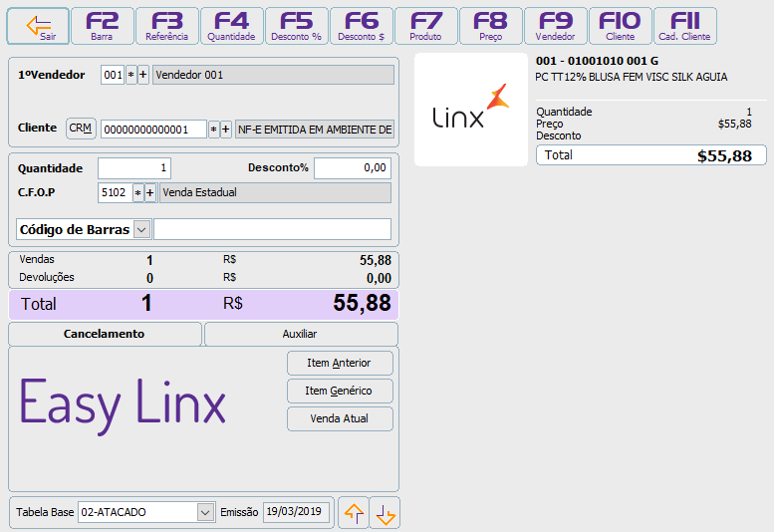Open the F8 Preço function
The width and height of the screenshot is (774, 532).
[491, 26]
